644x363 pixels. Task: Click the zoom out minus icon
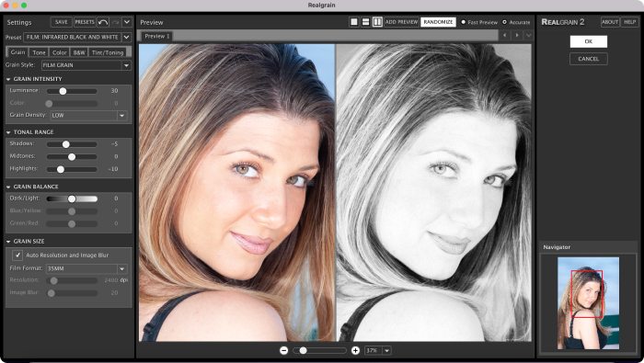(x=283, y=350)
